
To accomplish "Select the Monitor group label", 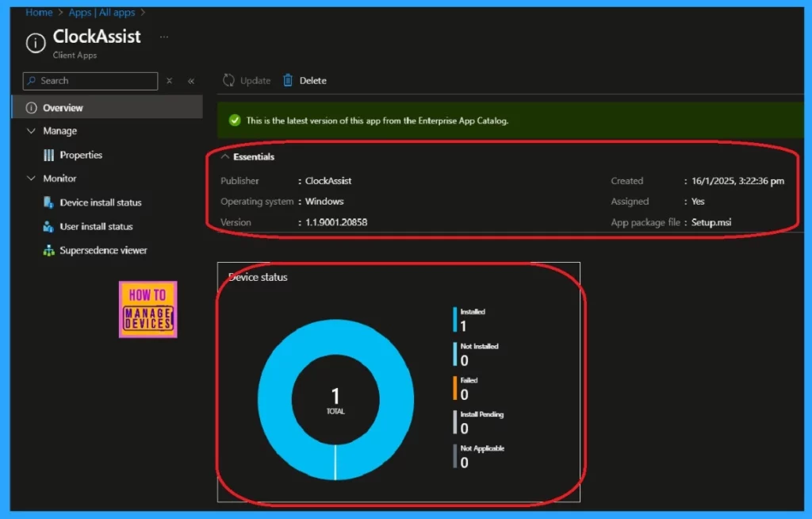I will (59, 178).
